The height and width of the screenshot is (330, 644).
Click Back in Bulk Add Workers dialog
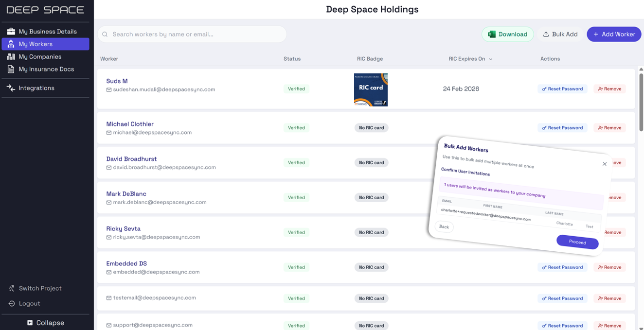(444, 226)
